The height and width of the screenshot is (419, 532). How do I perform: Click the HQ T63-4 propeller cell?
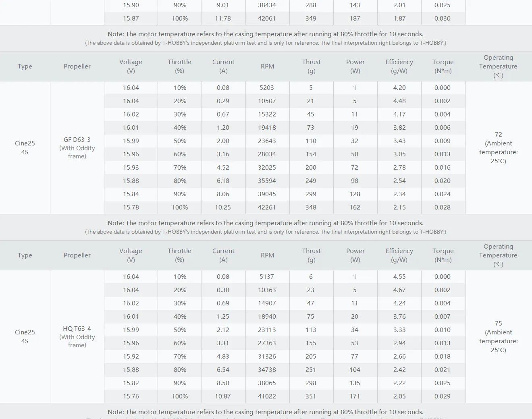pyautogui.click(x=77, y=336)
